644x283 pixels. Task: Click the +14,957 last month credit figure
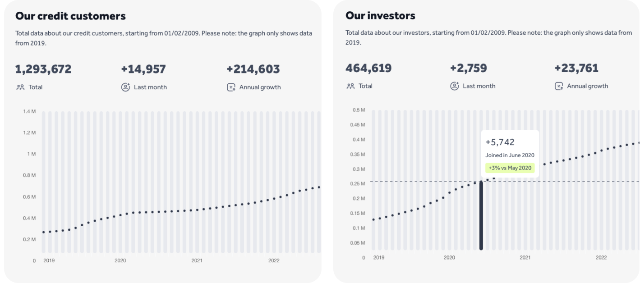coord(143,69)
